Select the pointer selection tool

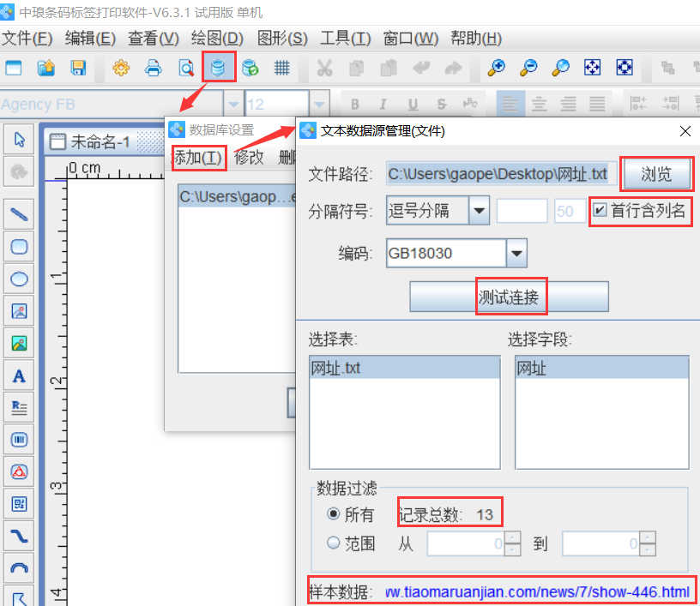pos(19,140)
